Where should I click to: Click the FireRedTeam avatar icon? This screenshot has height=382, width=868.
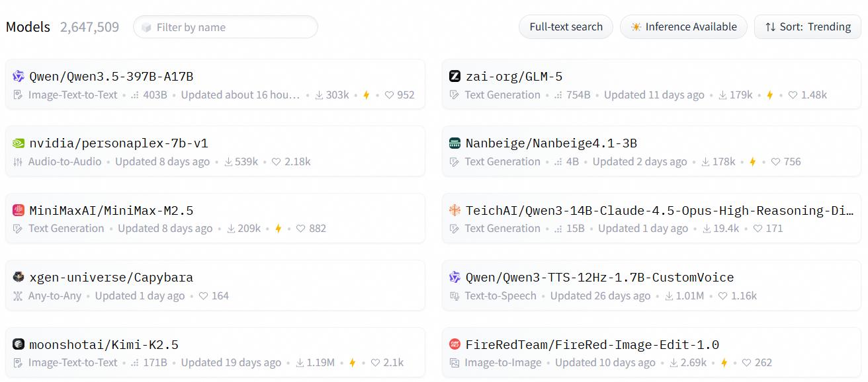(x=455, y=345)
